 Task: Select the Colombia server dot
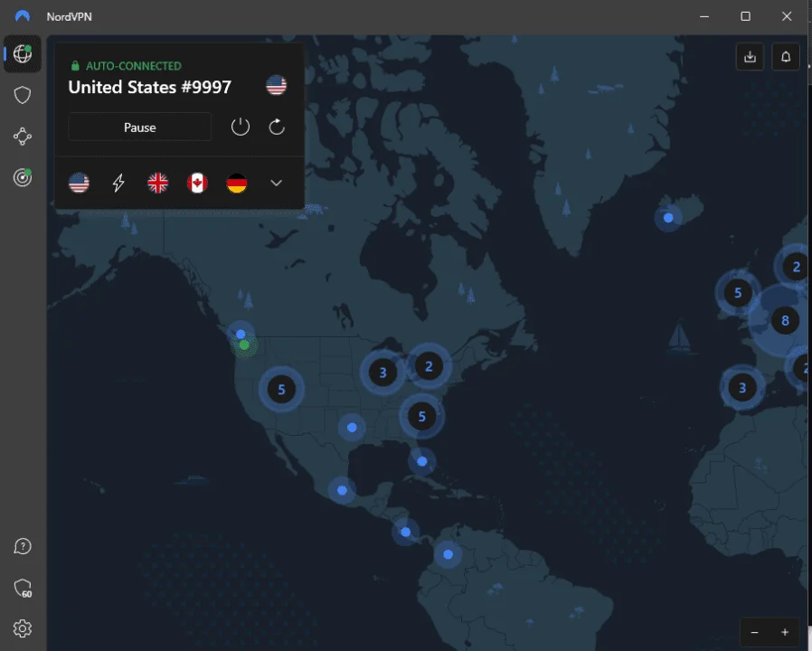tap(448, 554)
